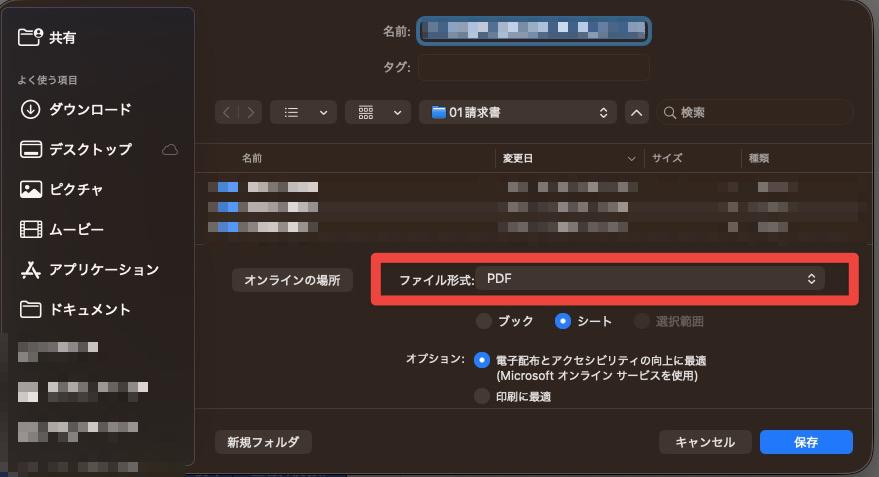The image size is (879, 477).
Task: Go back with the left arrow button
Action: (x=226, y=113)
